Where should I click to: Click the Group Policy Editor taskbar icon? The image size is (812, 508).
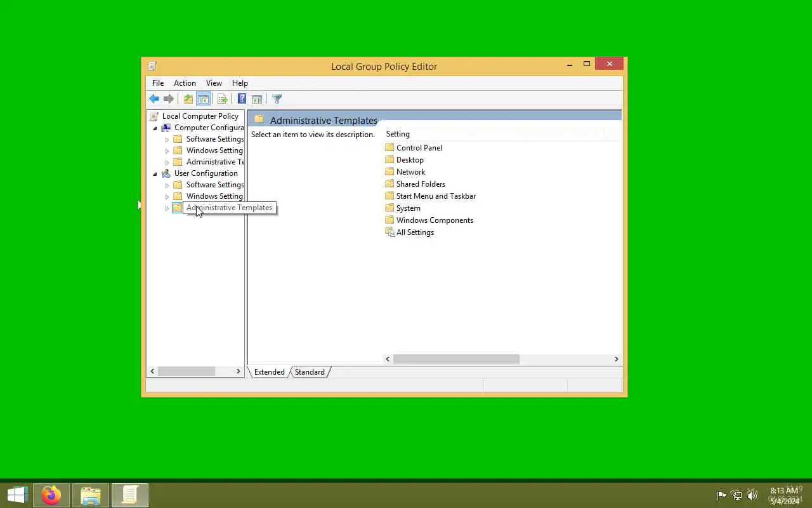tap(130, 495)
